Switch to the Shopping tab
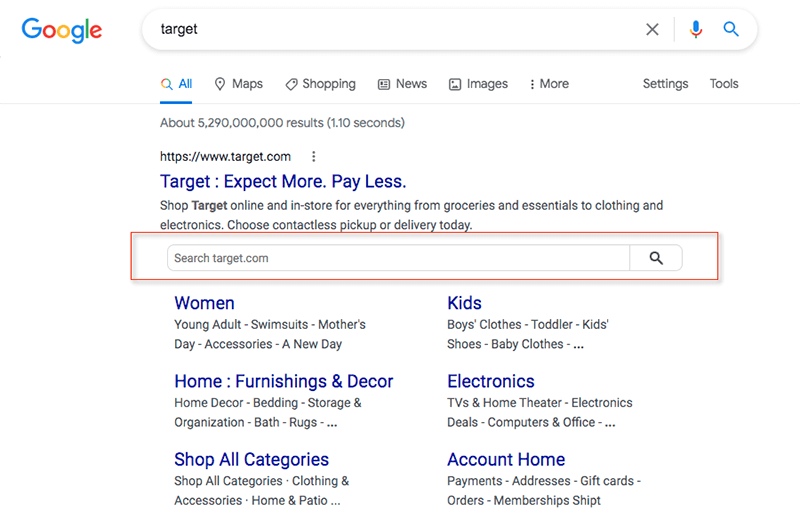 pos(320,84)
